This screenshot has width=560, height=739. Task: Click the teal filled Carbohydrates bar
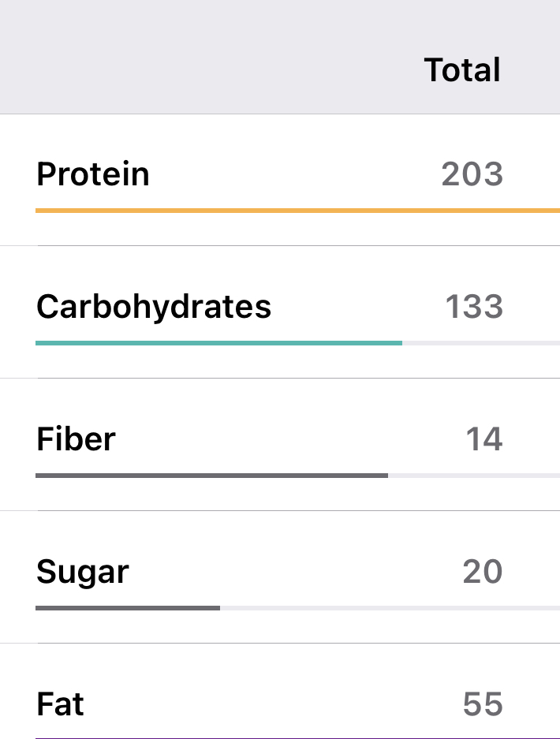point(218,343)
